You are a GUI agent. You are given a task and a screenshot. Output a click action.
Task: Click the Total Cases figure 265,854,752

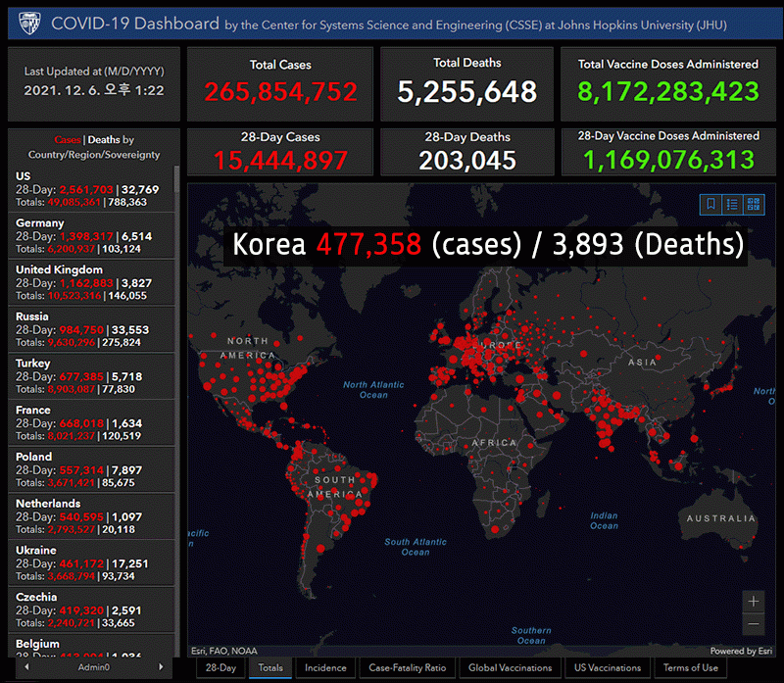point(280,91)
